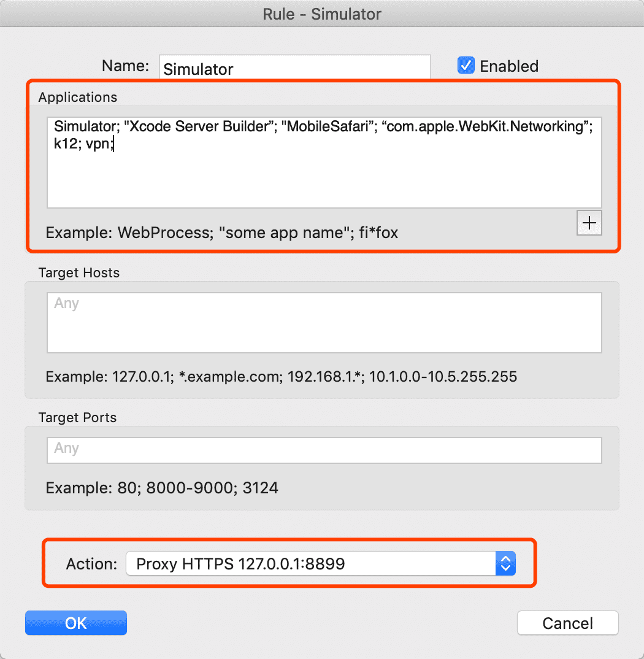
Task: Focus the Name field containing Simulator
Action: (x=295, y=67)
